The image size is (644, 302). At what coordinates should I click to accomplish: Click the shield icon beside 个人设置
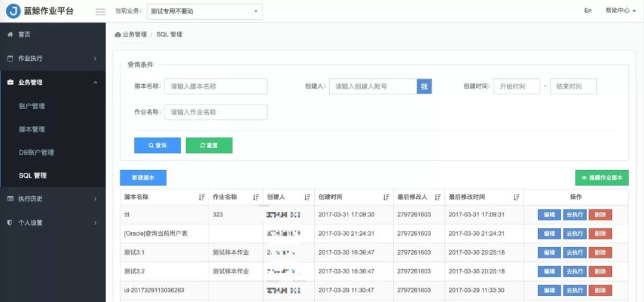10,223
